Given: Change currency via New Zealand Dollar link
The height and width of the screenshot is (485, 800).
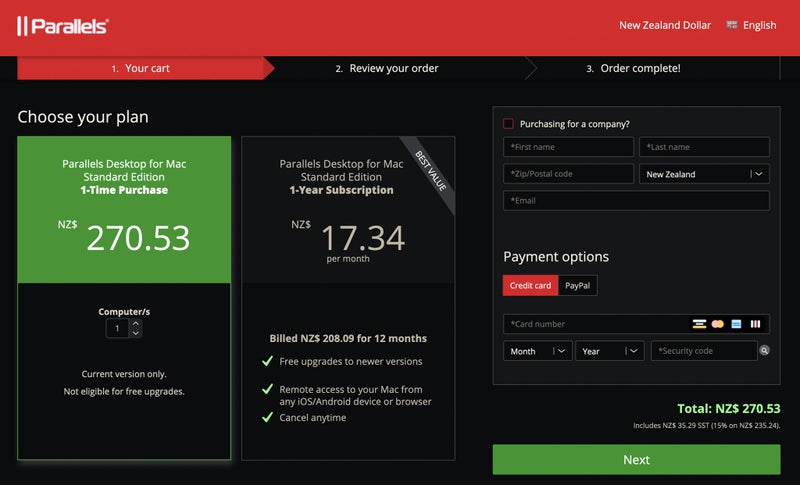Looking at the screenshot, I should 664,25.
